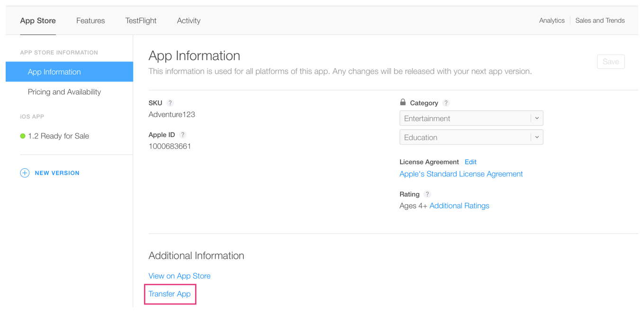
Task: Select the Features tab
Action: point(90,20)
